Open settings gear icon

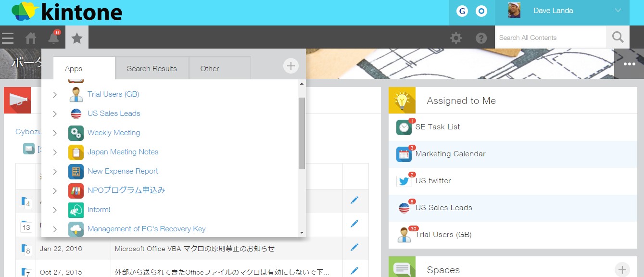pos(456,38)
